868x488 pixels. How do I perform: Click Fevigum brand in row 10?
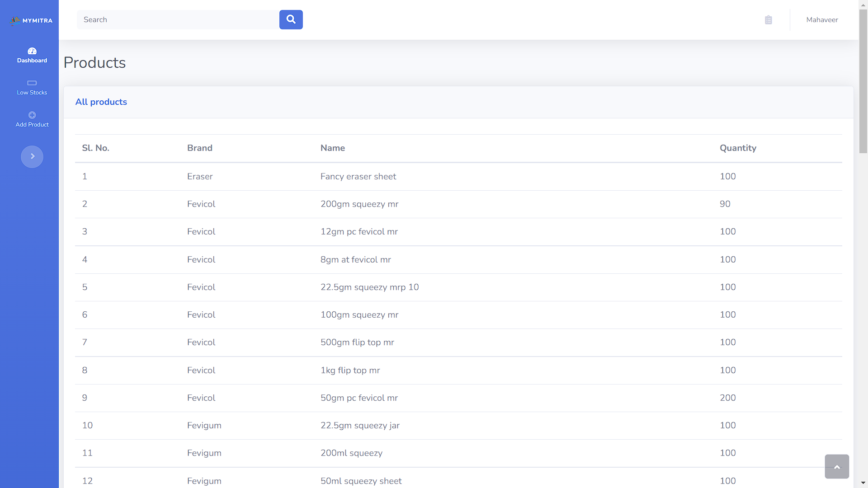click(204, 426)
